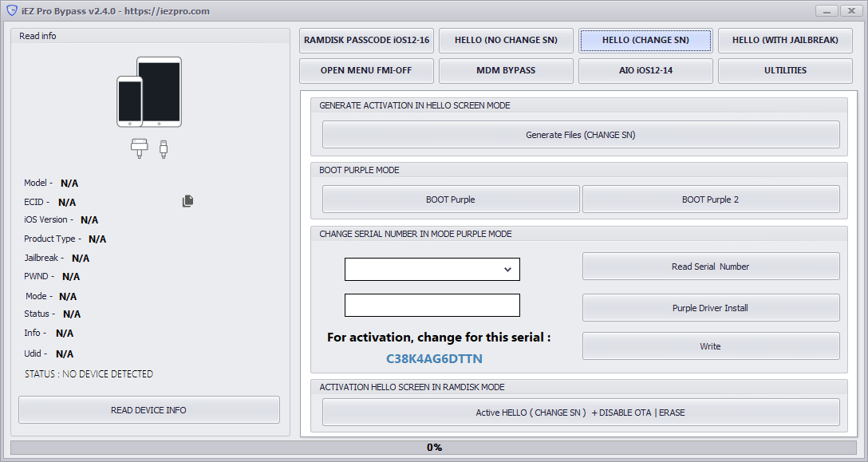Select HELLO (NO CHANGE SN) mode
868x462 pixels.
(506, 40)
